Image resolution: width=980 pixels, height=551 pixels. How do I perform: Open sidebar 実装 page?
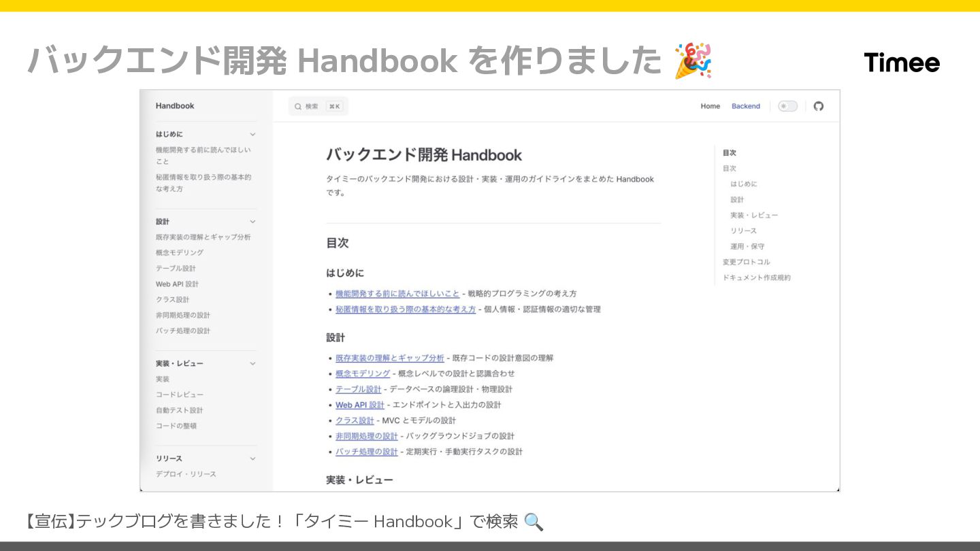point(162,380)
